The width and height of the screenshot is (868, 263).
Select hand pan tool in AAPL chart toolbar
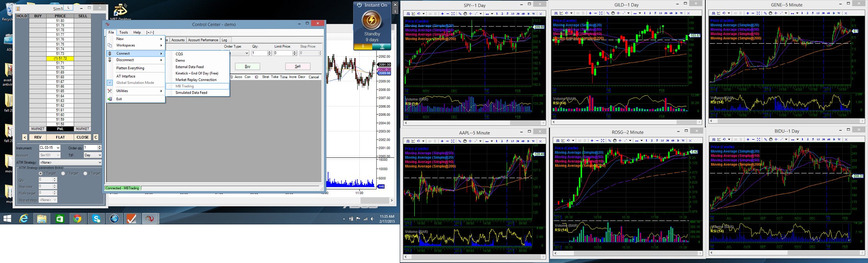point(465,141)
